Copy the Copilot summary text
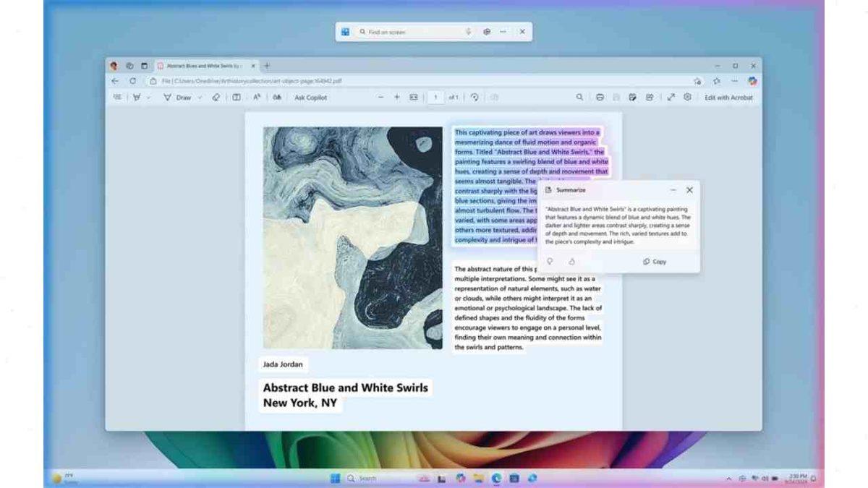The width and height of the screenshot is (868, 488). point(653,262)
